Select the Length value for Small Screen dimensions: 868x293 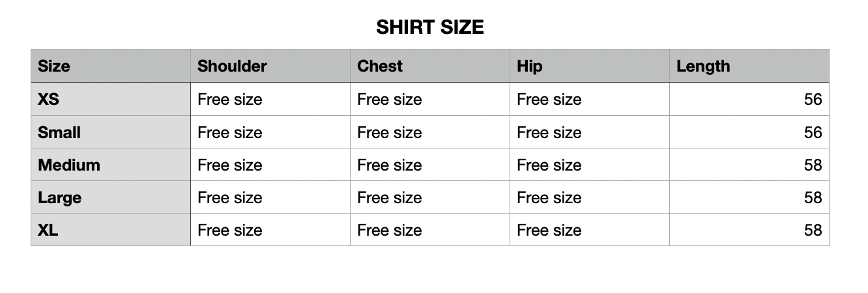click(813, 132)
